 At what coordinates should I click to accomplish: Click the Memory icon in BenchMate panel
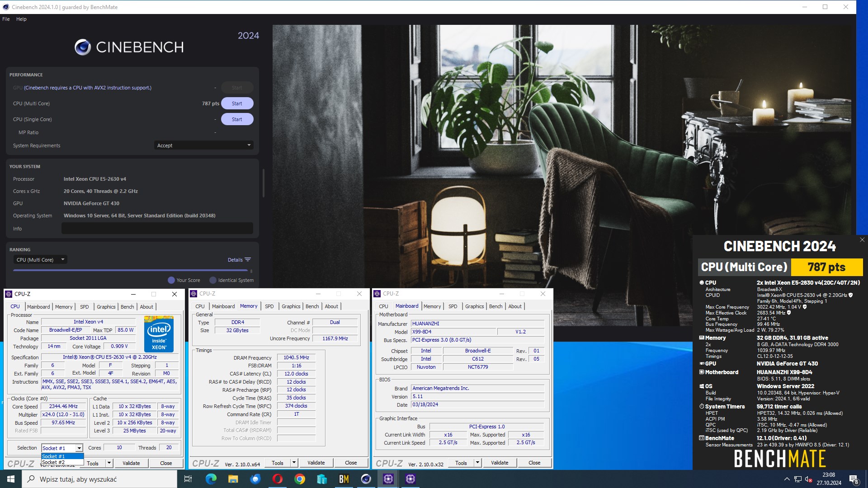[x=702, y=338]
